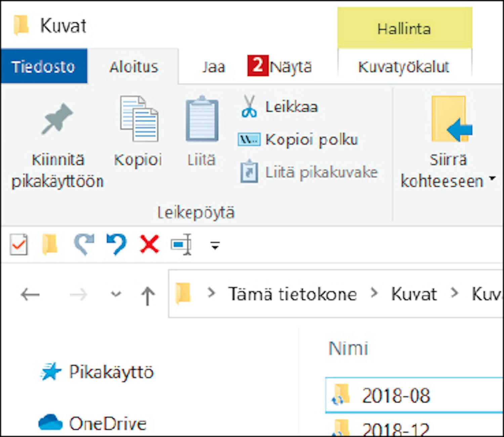Click the Leikkaa scissors icon
This screenshot has width=504, height=437.
coord(249,106)
